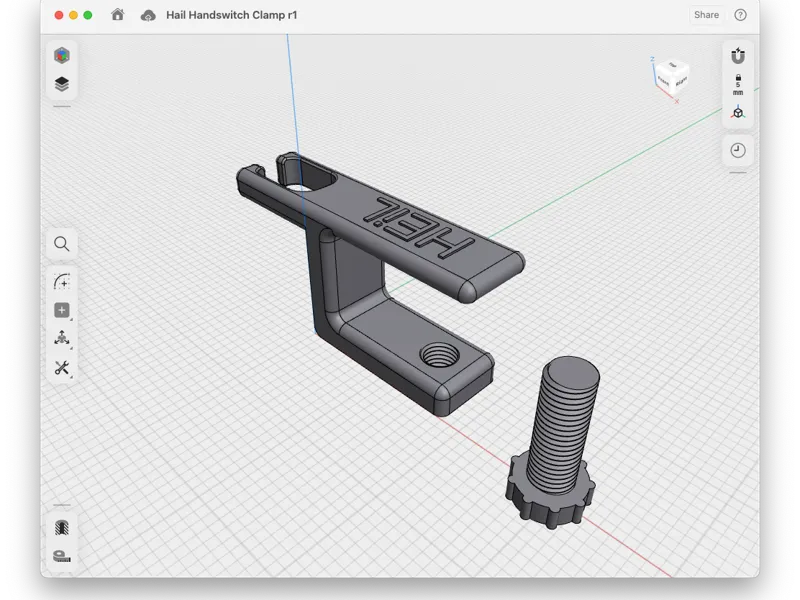Select the tape measure tool
Viewport: 800px width, 600px height.
click(62, 556)
